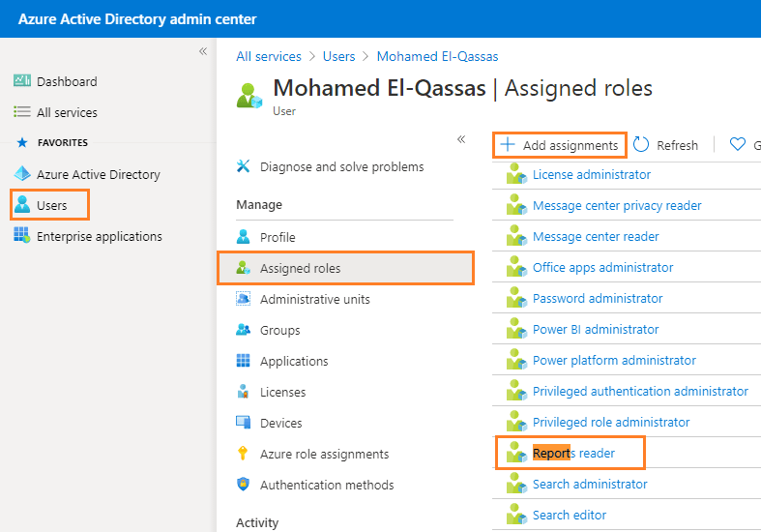Click the Applications grid icon
The width and height of the screenshot is (761, 532).
point(243,361)
